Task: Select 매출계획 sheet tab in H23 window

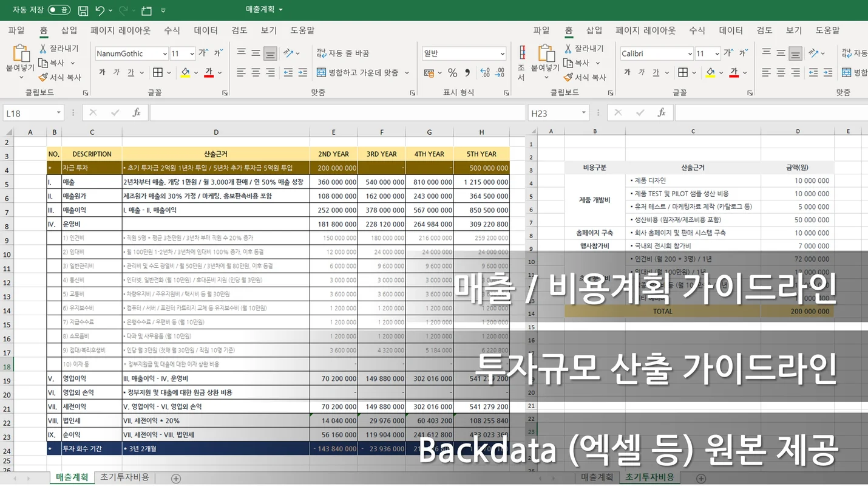Action: click(597, 477)
